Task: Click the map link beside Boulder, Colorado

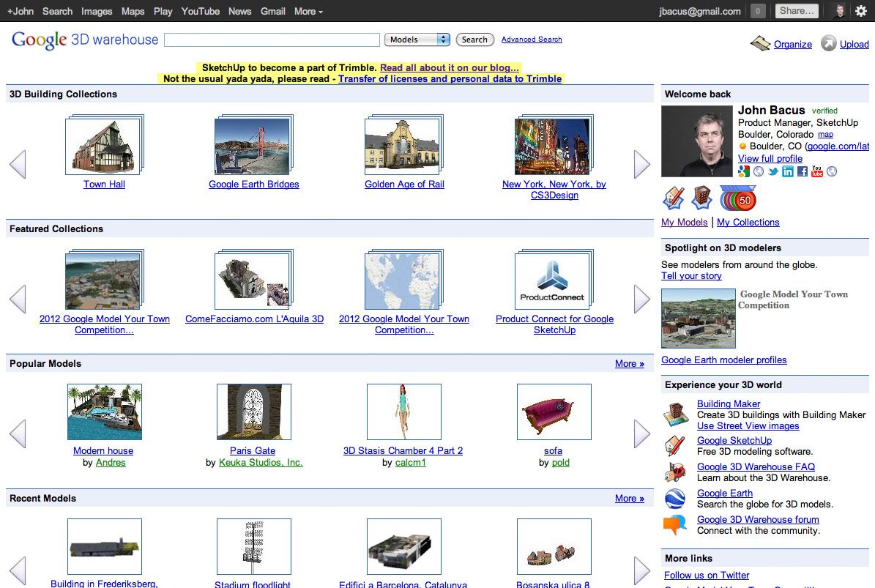Action: point(825,135)
